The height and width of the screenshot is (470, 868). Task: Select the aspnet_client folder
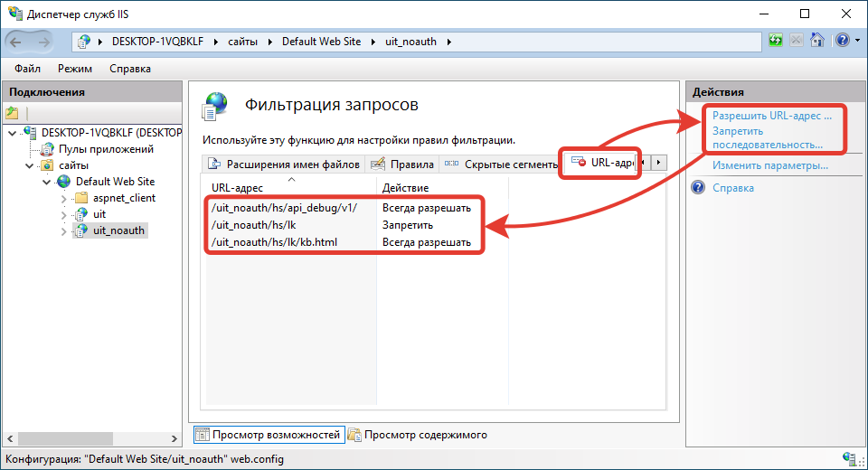[x=124, y=198]
